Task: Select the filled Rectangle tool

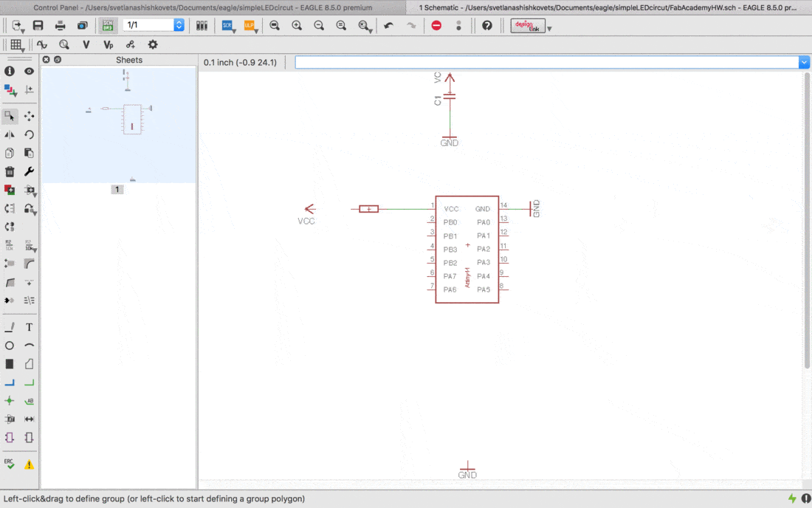Action: pyautogui.click(x=10, y=364)
